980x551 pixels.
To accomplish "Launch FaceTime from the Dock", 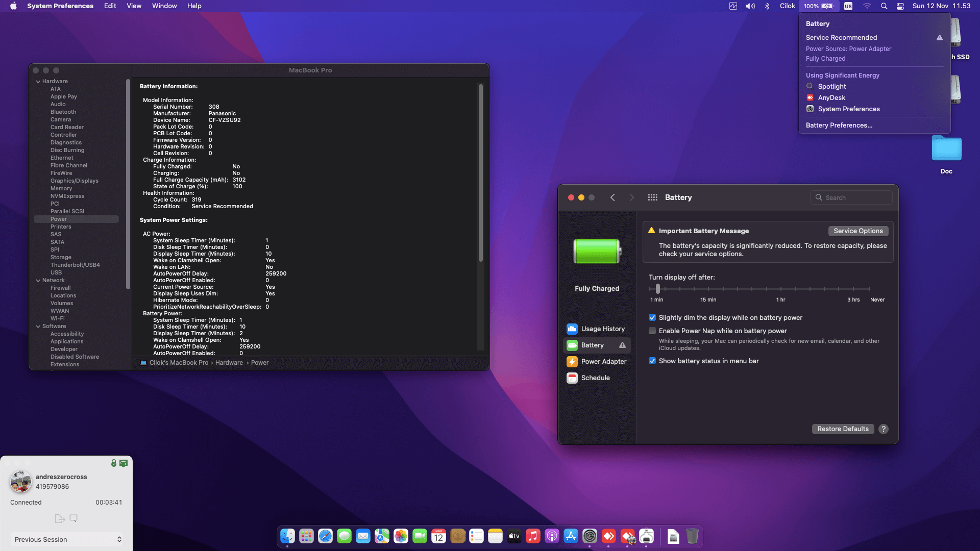I will click(x=420, y=536).
